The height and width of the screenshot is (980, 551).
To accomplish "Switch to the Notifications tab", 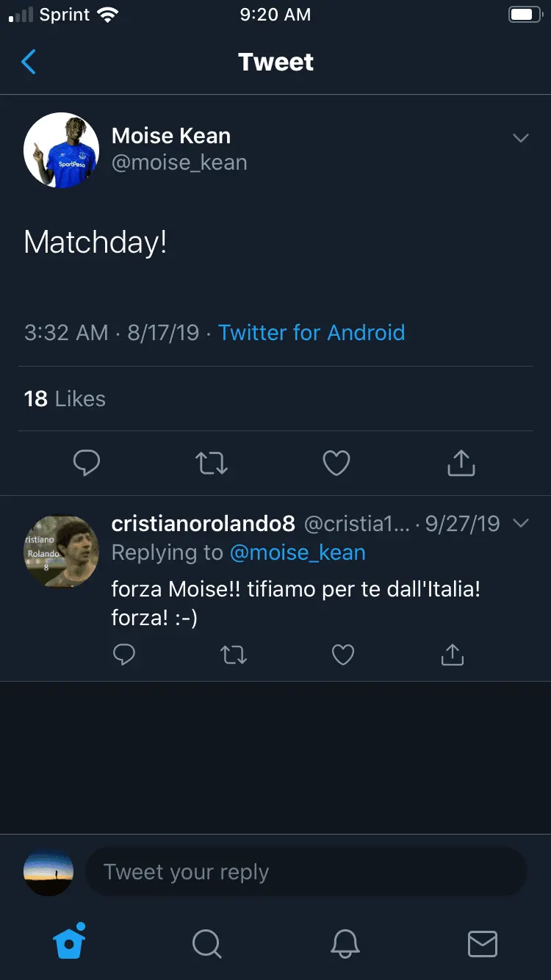I will click(x=345, y=943).
